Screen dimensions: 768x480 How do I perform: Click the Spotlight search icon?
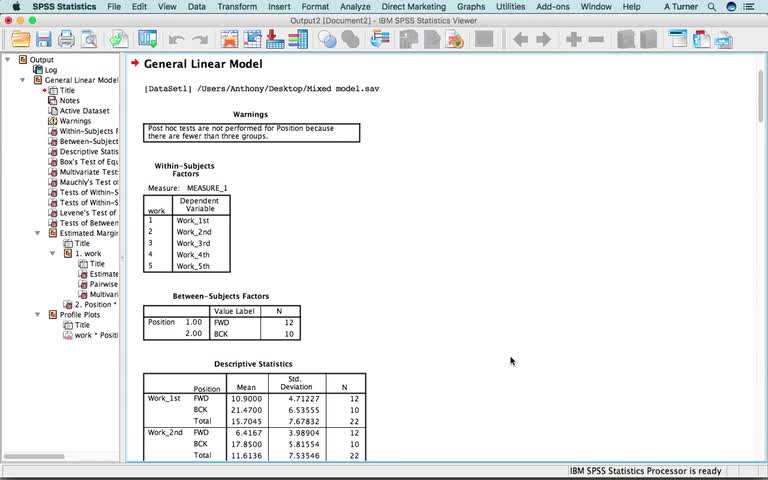point(712,7)
